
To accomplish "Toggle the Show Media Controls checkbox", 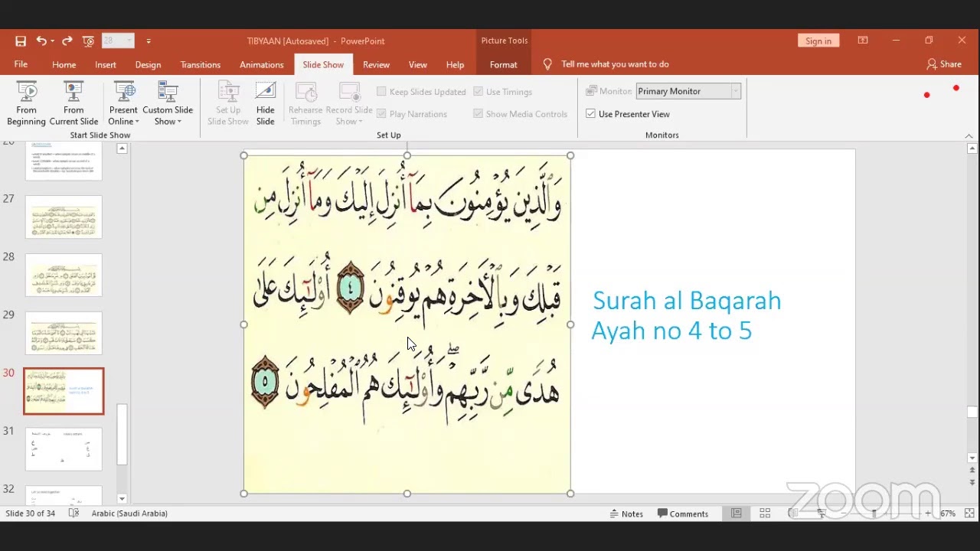I will [478, 114].
